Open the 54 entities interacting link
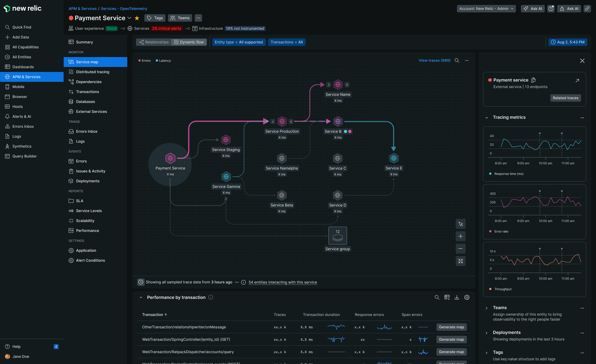596x364 pixels. point(283,282)
